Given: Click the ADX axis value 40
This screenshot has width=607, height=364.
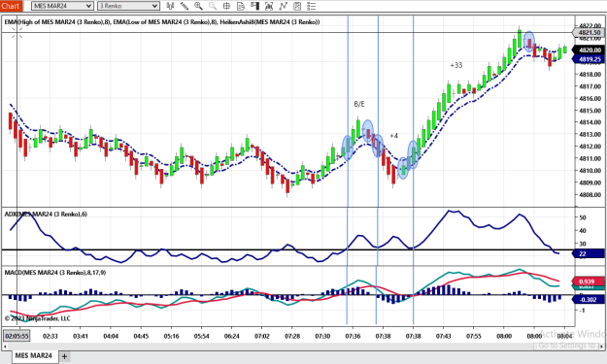Looking at the screenshot, I should 582,231.
